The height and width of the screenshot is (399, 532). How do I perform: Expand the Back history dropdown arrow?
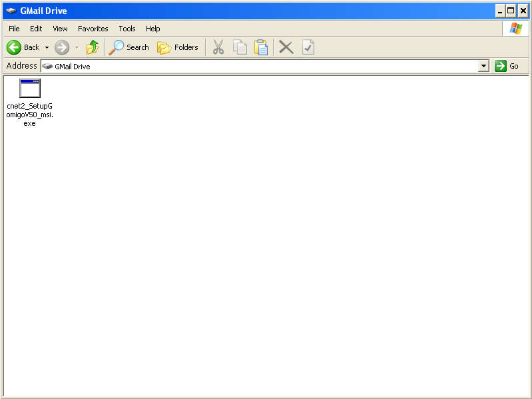tap(47, 48)
